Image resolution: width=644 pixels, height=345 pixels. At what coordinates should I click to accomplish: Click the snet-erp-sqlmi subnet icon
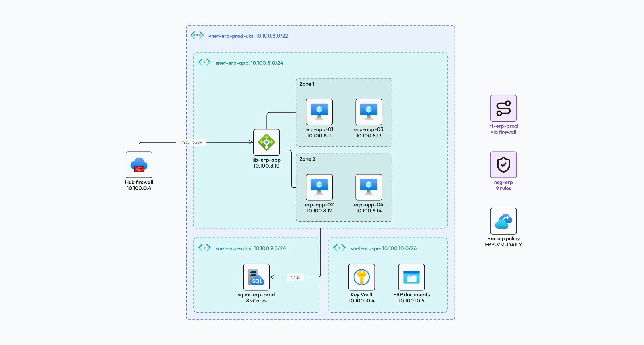pyautogui.click(x=204, y=248)
